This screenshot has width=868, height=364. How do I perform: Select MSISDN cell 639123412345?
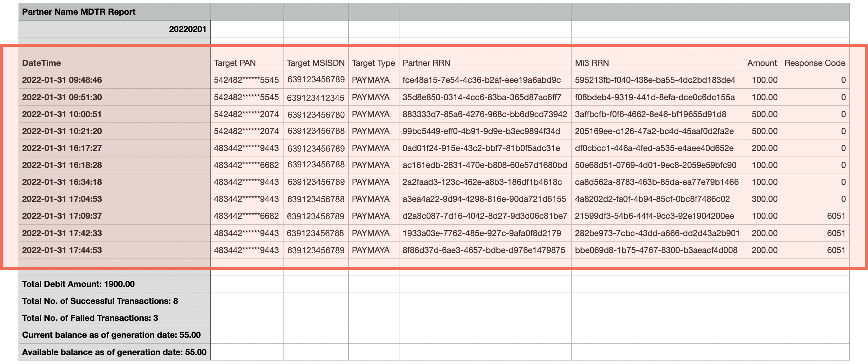click(315, 98)
